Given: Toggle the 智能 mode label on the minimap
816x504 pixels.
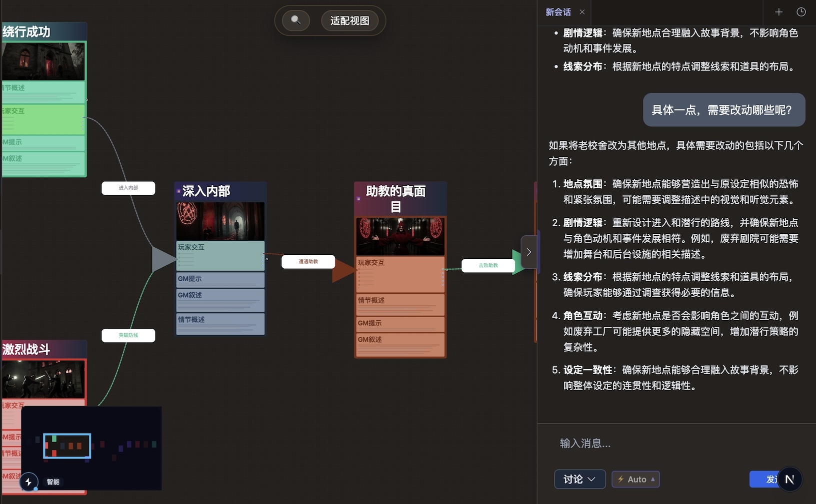Looking at the screenshot, I should point(53,482).
